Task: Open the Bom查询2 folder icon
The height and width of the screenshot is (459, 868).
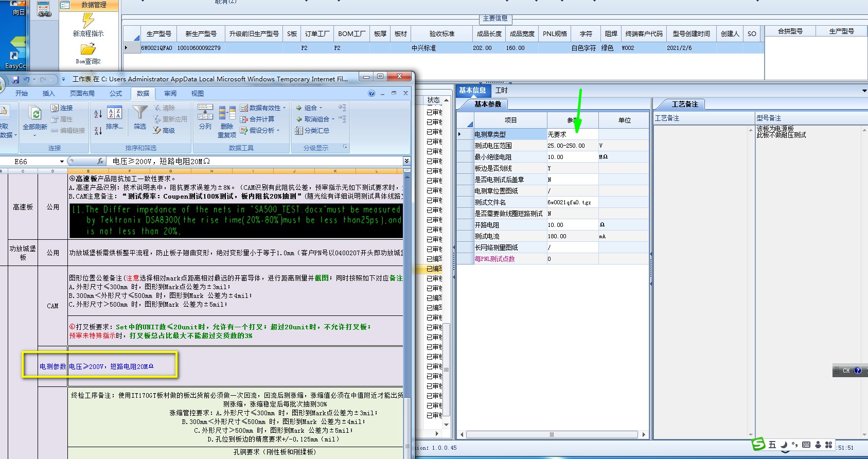Action: click(88, 49)
